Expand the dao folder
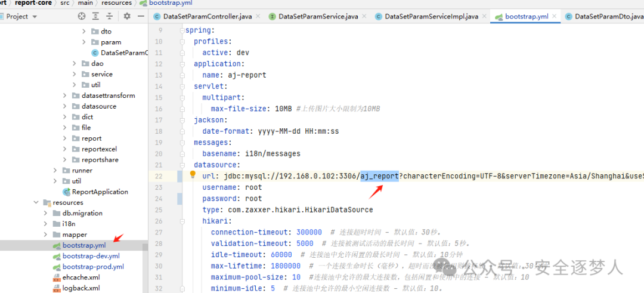 point(75,63)
